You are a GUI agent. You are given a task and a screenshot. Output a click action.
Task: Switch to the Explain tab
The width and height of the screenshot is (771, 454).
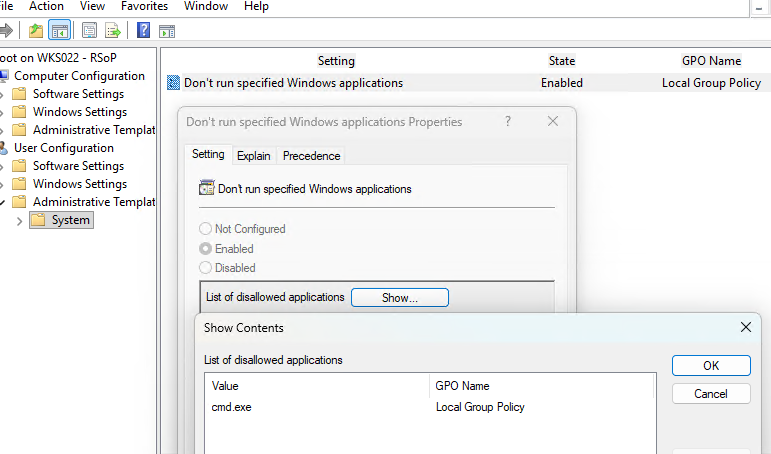coord(253,156)
